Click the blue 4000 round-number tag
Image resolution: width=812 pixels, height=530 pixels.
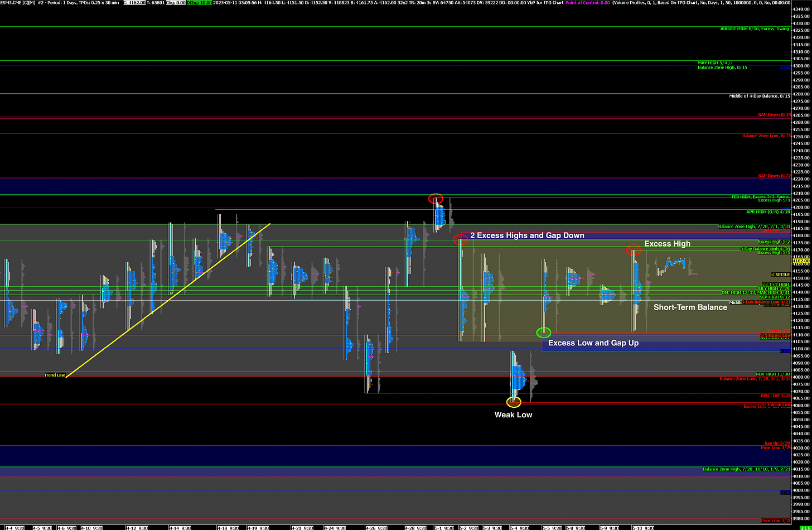785,493
